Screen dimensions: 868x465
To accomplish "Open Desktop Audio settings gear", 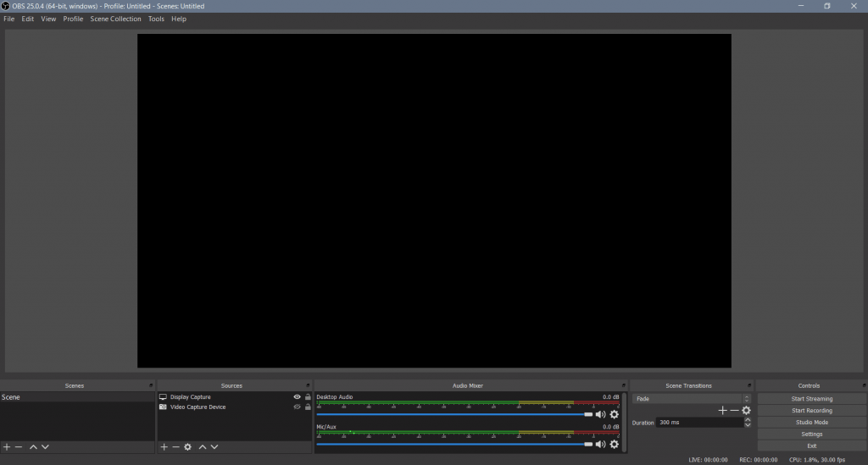I will tap(614, 414).
